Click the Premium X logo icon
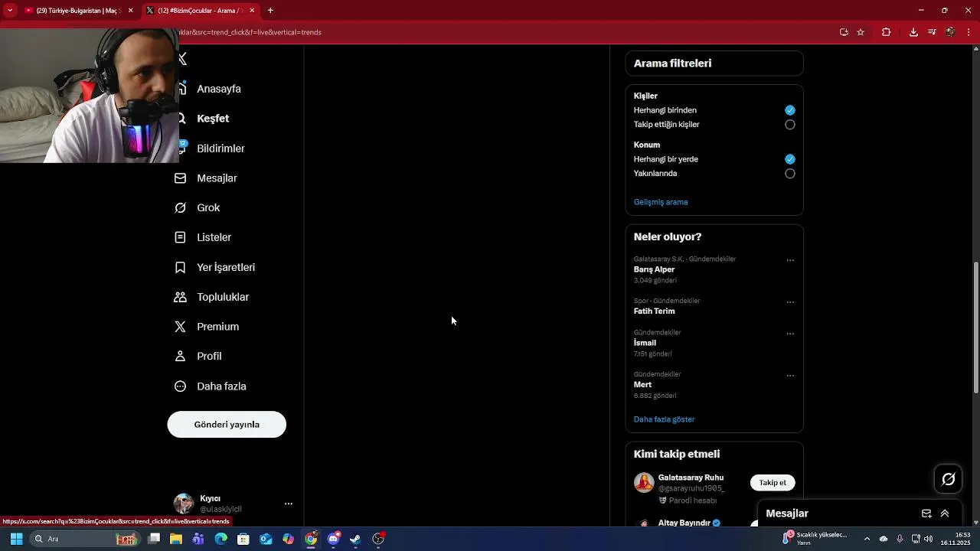 (x=181, y=327)
